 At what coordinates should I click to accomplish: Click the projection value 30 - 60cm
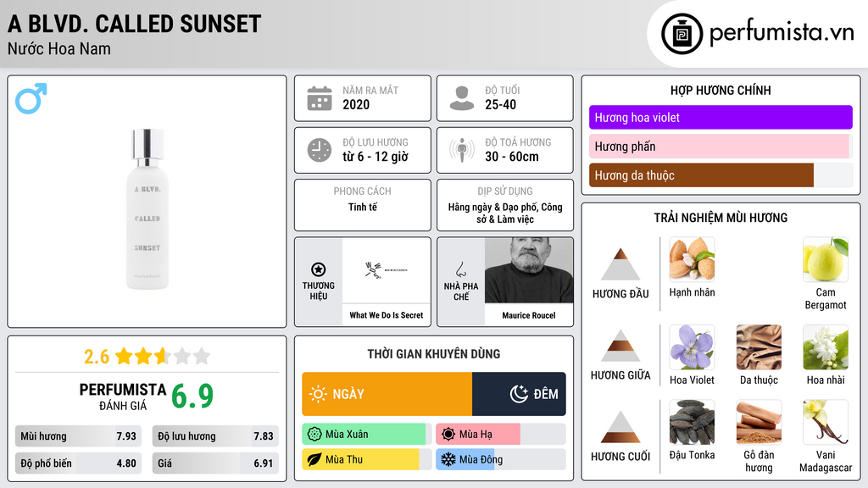click(511, 157)
